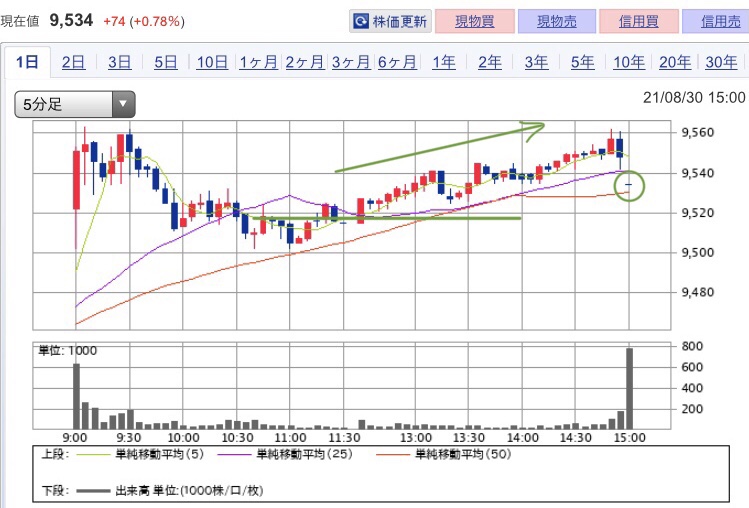Click the 9,534 current price value
This screenshot has height=508, width=749.
(x=71, y=20)
